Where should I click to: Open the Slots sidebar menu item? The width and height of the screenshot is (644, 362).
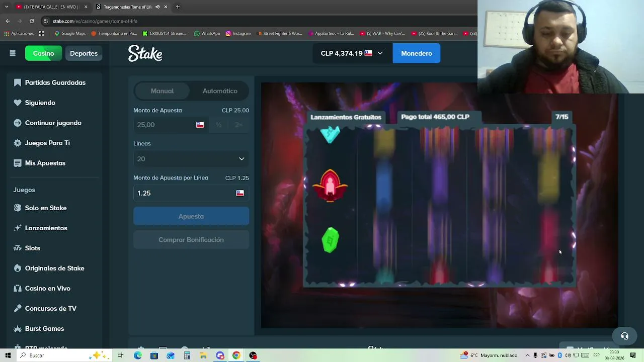[x=55, y=248]
